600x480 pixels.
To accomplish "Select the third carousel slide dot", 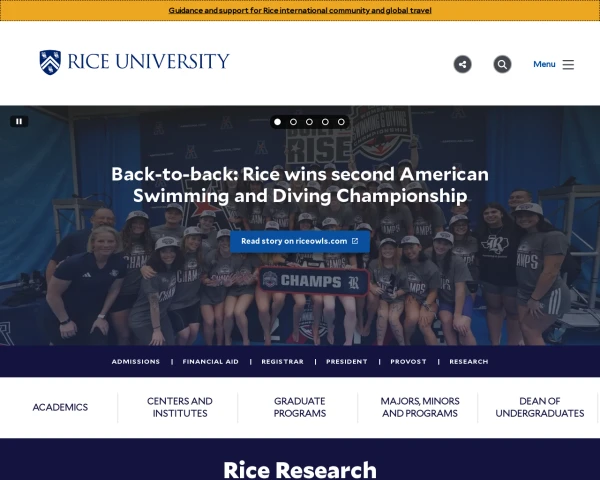I will pyautogui.click(x=309, y=122).
